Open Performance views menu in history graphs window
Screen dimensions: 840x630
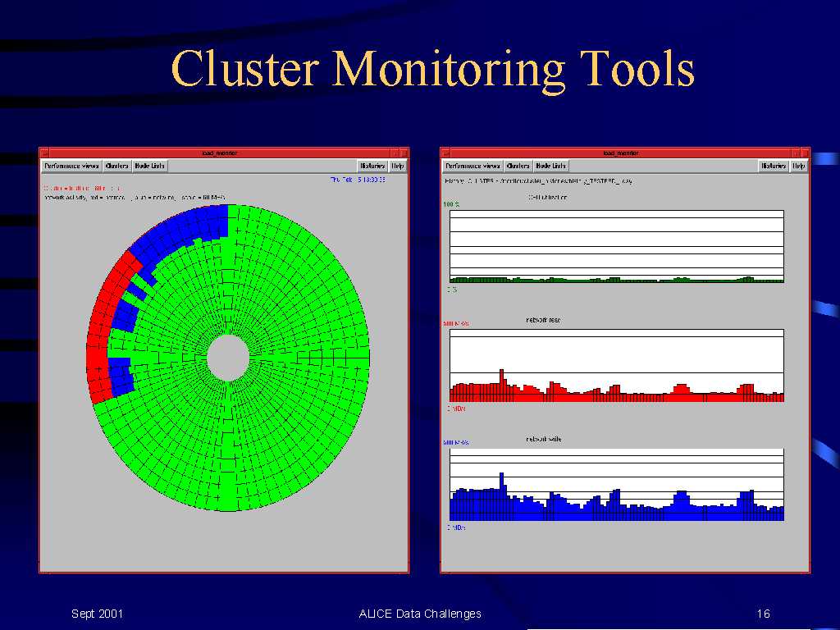click(472, 166)
